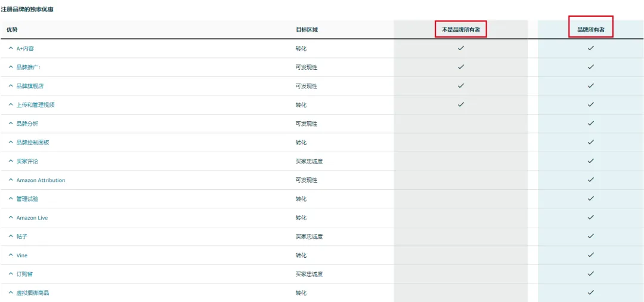Expand the 管理试验 row chevron
644x302 pixels.
coord(11,199)
